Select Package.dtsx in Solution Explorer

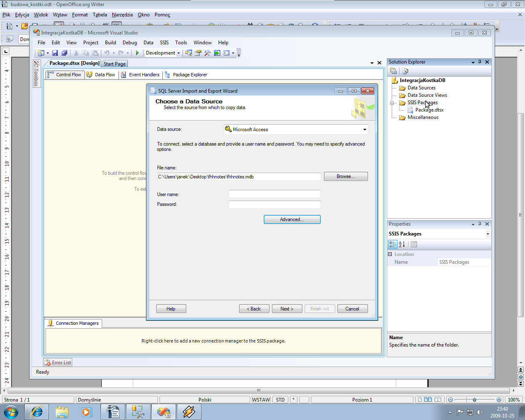(429, 110)
